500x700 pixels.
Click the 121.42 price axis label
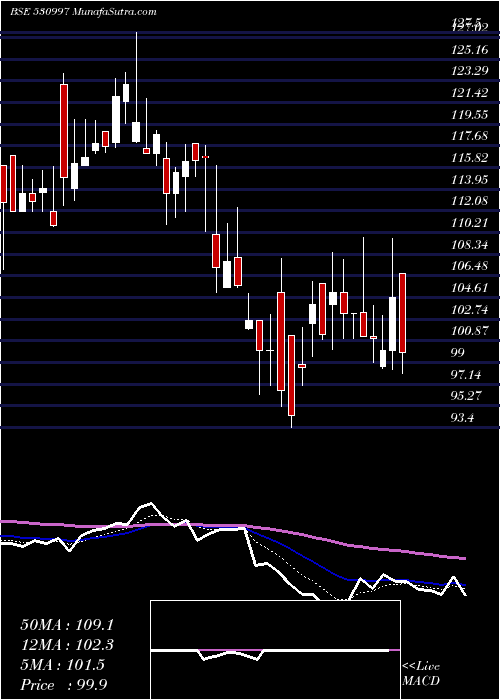pyautogui.click(x=470, y=93)
